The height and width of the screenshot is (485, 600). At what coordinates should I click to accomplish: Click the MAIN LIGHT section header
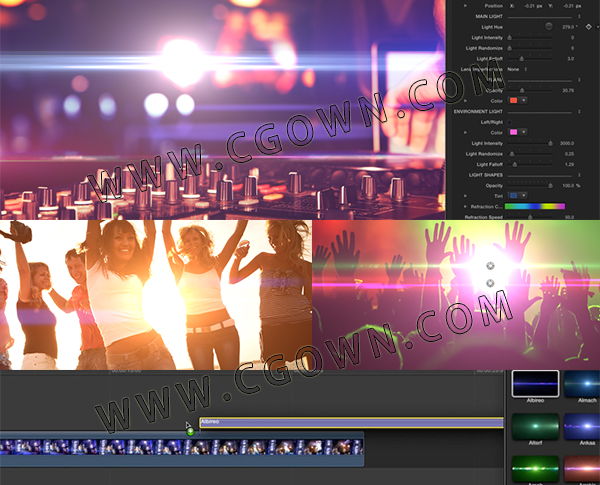489,16
